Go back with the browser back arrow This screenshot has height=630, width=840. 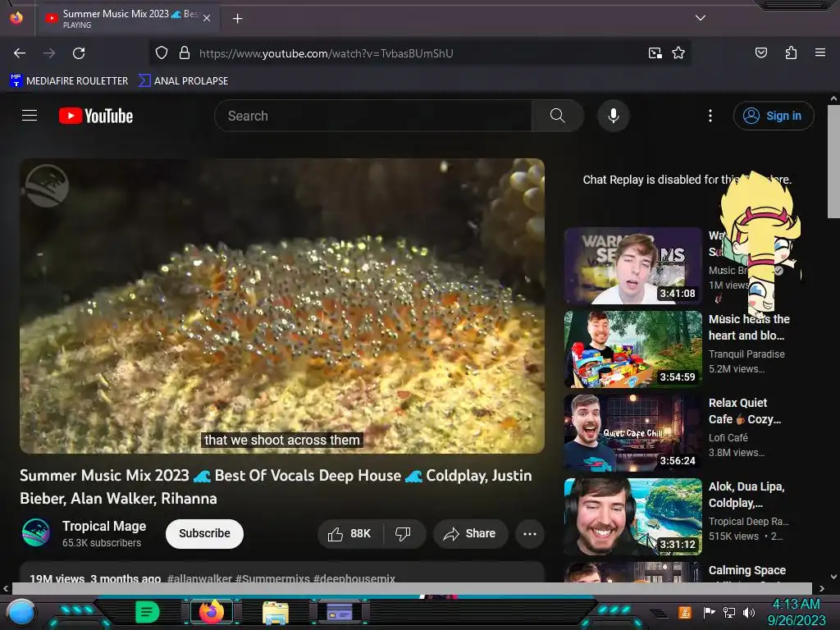point(20,53)
